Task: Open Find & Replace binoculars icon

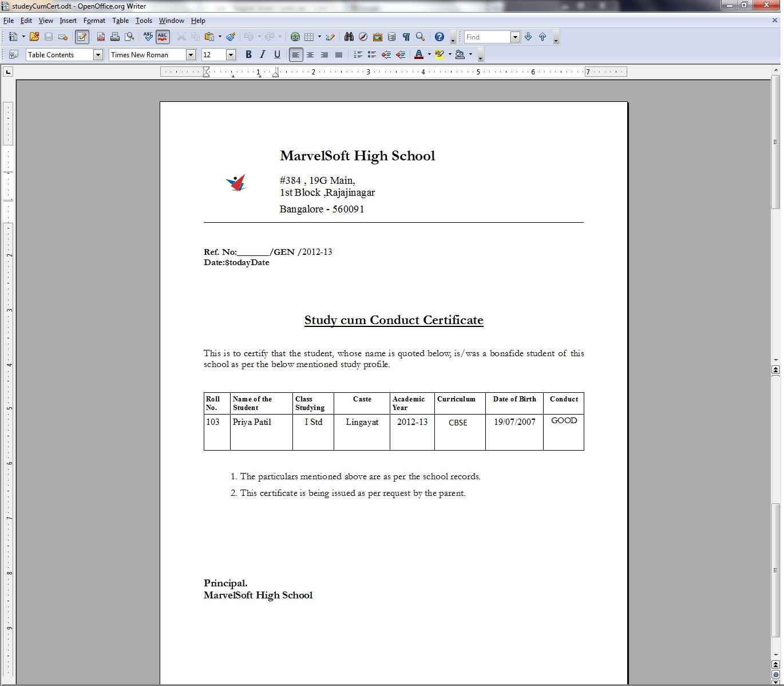Action: 349,37
